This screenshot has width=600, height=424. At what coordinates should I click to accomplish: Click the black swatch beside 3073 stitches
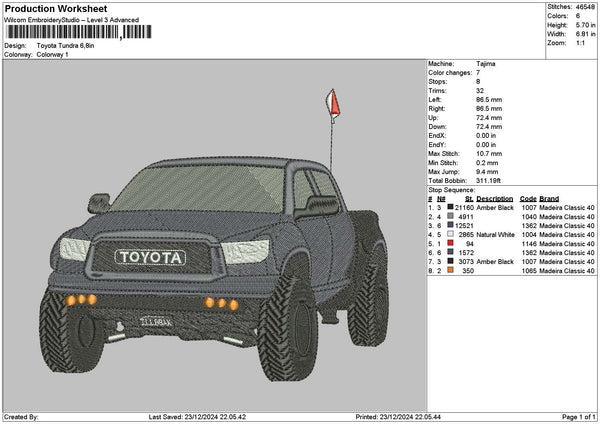pyautogui.click(x=450, y=261)
